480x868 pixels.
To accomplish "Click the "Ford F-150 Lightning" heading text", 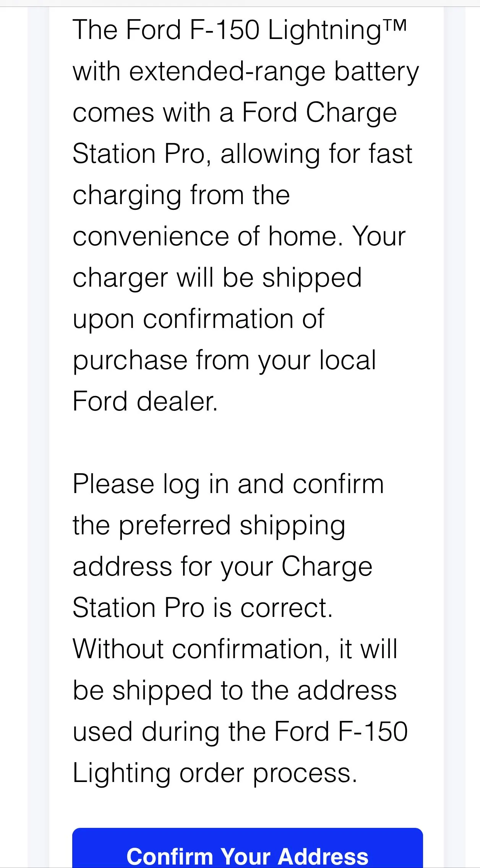I will [253, 31].
